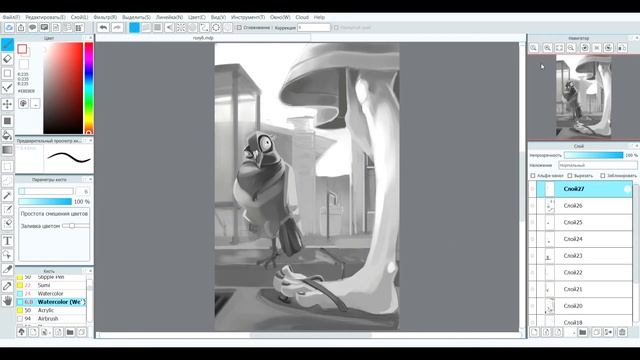
Task: Click the brush size value box
Action: [83, 191]
